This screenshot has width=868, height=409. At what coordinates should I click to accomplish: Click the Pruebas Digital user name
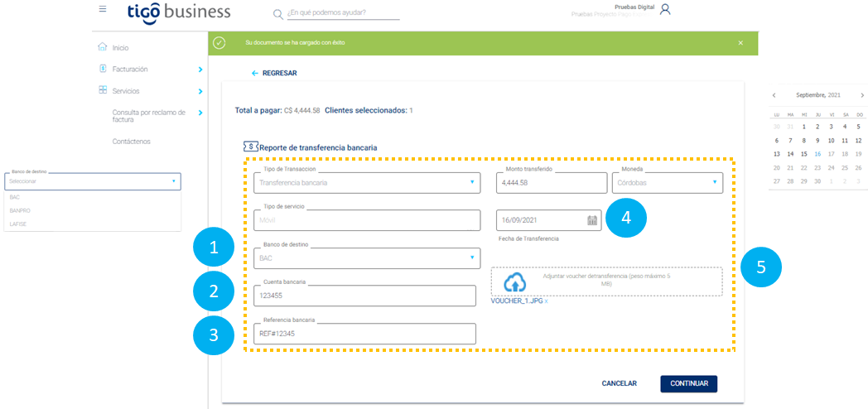(634, 7)
